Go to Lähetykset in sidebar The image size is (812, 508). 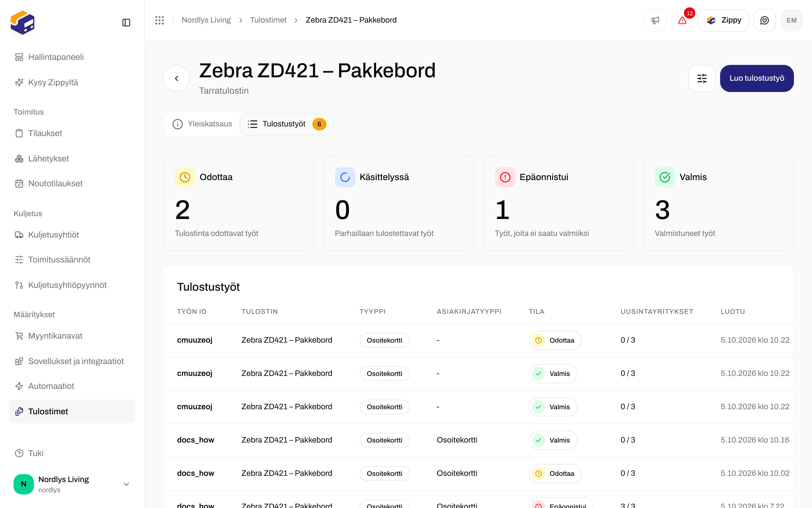pyautogui.click(x=72, y=159)
